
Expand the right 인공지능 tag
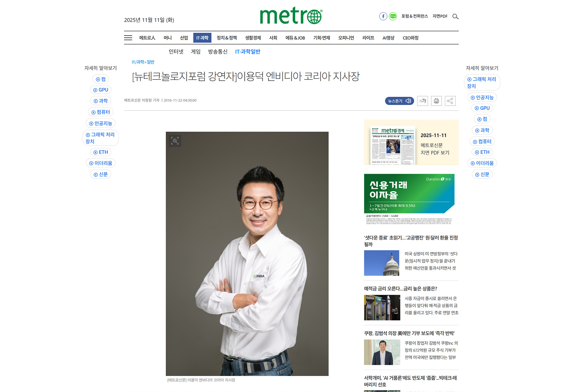(x=482, y=97)
